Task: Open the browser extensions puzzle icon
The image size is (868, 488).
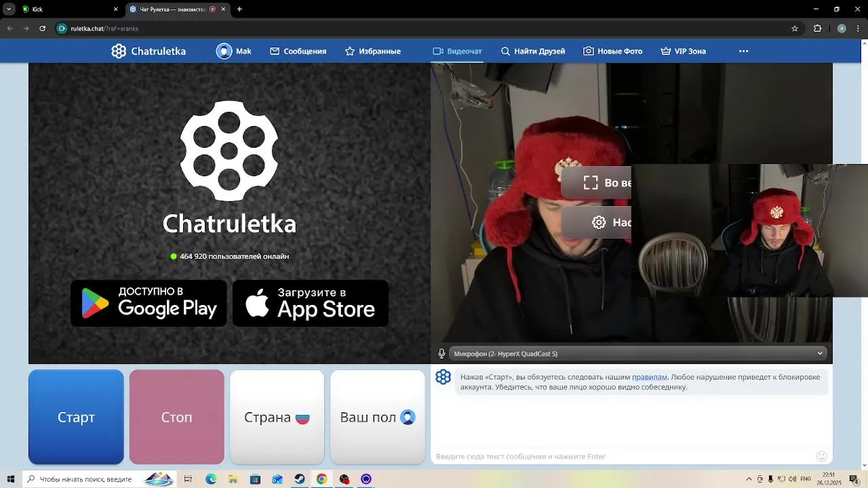Action: (817, 28)
